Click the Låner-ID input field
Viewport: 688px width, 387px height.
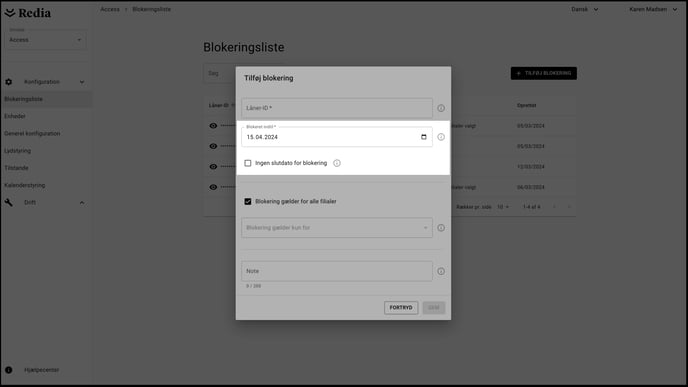pos(337,108)
